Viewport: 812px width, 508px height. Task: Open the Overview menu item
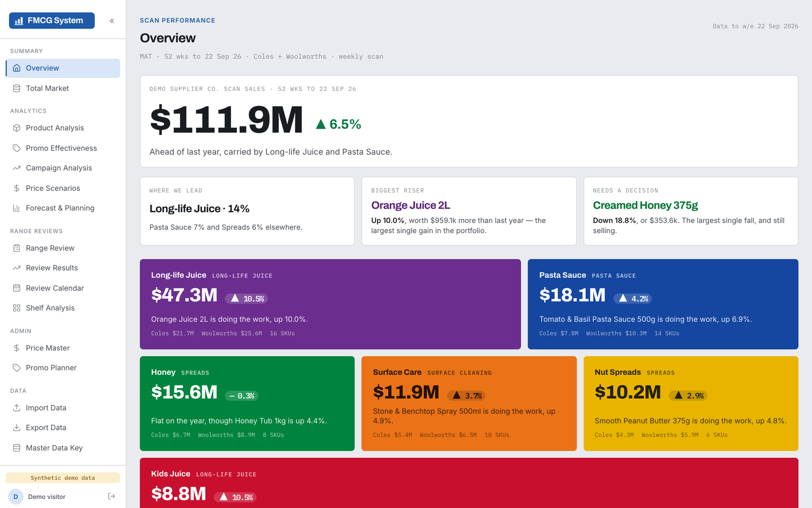(x=63, y=68)
